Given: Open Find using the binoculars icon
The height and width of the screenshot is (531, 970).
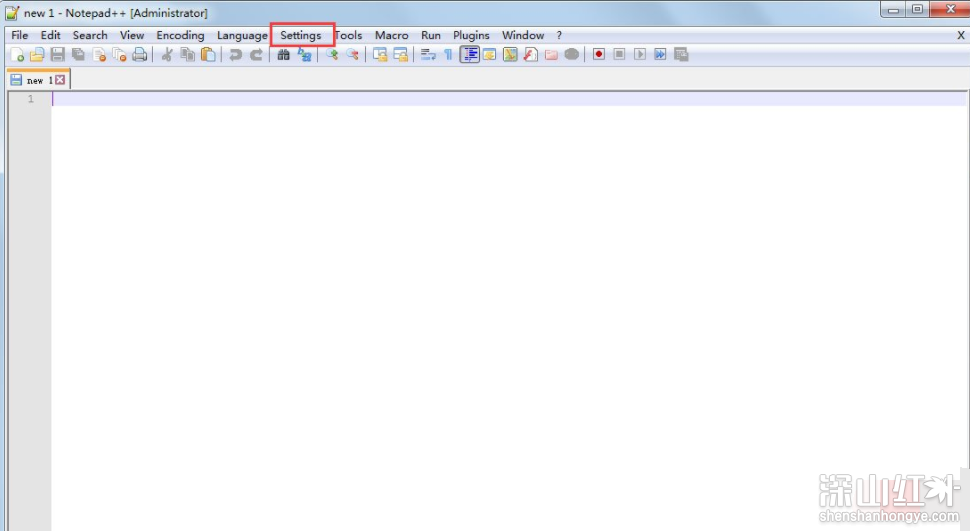Looking at the screenshot, I should click(283, 55).
